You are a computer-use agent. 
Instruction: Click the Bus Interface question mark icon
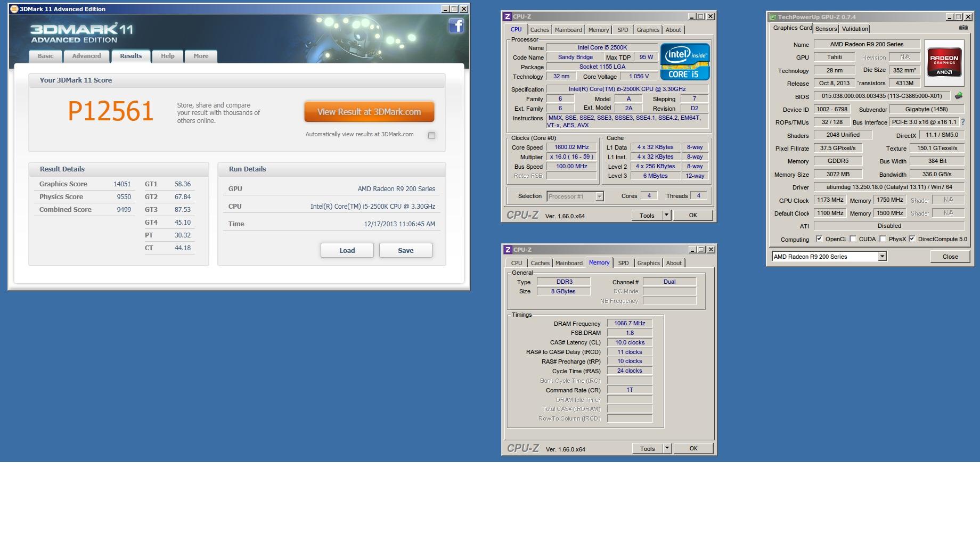(x=962, y=122)
